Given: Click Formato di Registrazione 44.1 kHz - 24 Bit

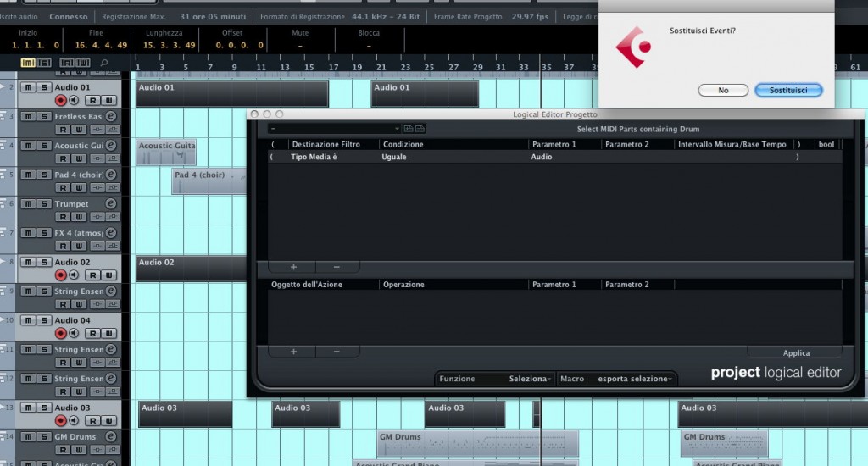Looking at the screenshot, I should pos(340,17).
